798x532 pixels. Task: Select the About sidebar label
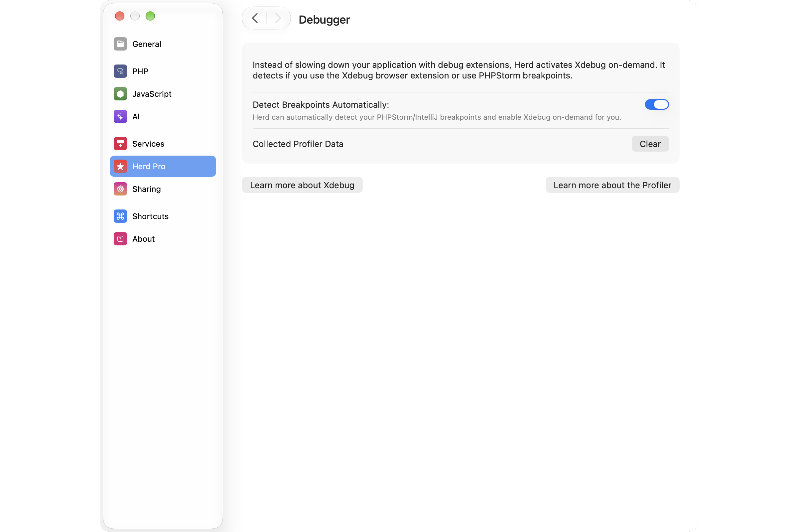point(144,239)
